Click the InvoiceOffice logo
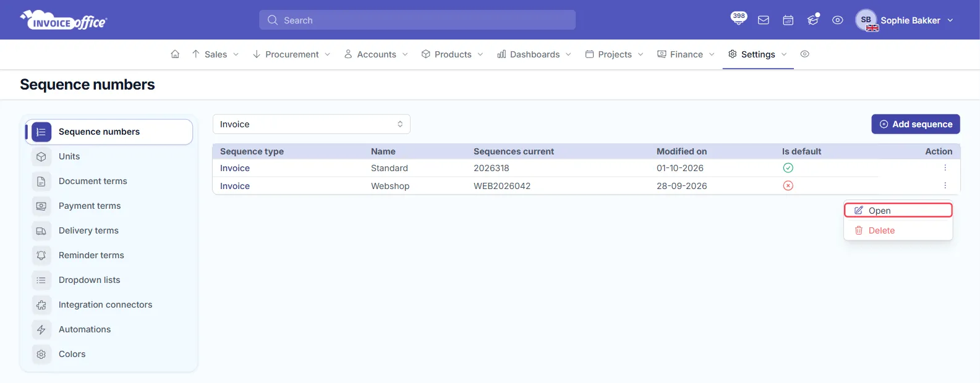 pyautogui.click(x=64, y=20)
